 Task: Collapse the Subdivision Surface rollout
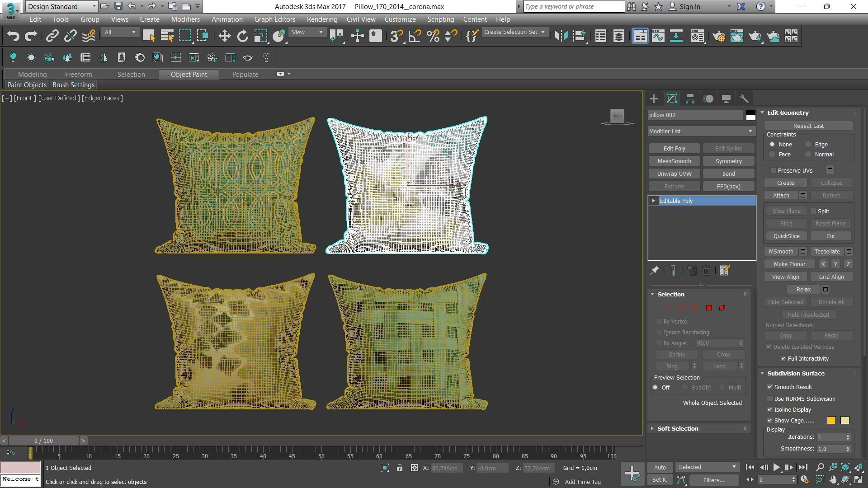click(796, 373)
